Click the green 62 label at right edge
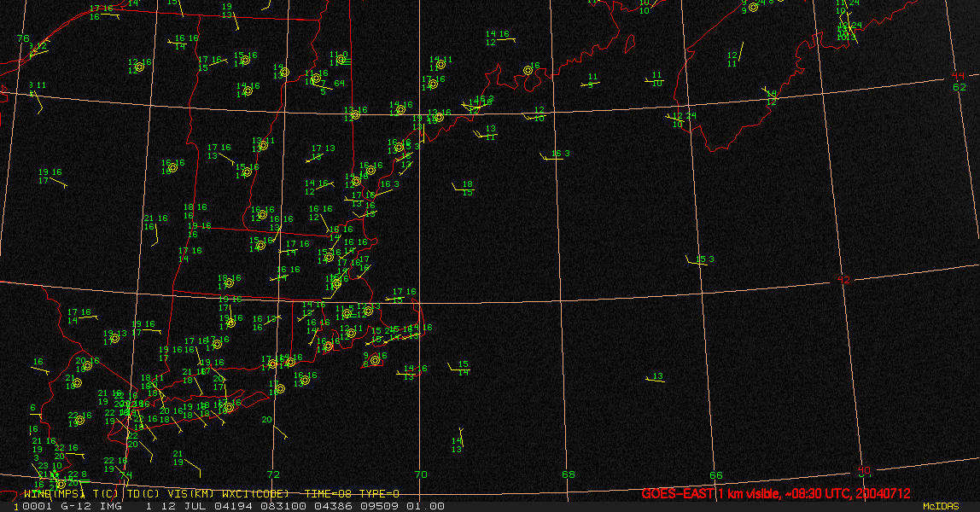The image size is (980, 512). tap(960, 87)
